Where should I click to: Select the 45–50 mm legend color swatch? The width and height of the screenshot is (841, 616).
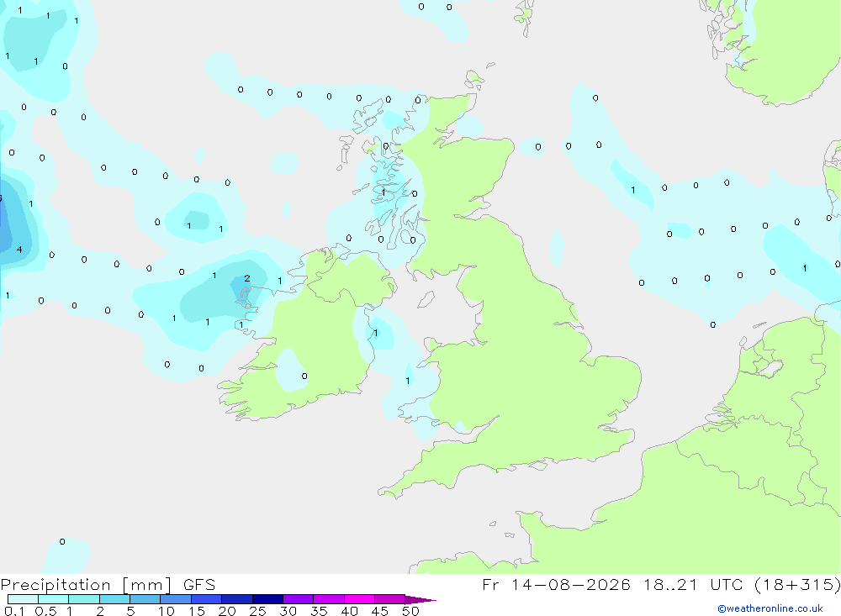click(x=389, y=599)
